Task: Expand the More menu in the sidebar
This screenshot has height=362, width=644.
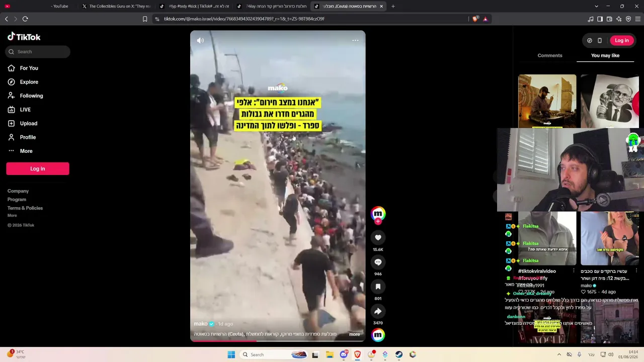Action: pos(26,151)
